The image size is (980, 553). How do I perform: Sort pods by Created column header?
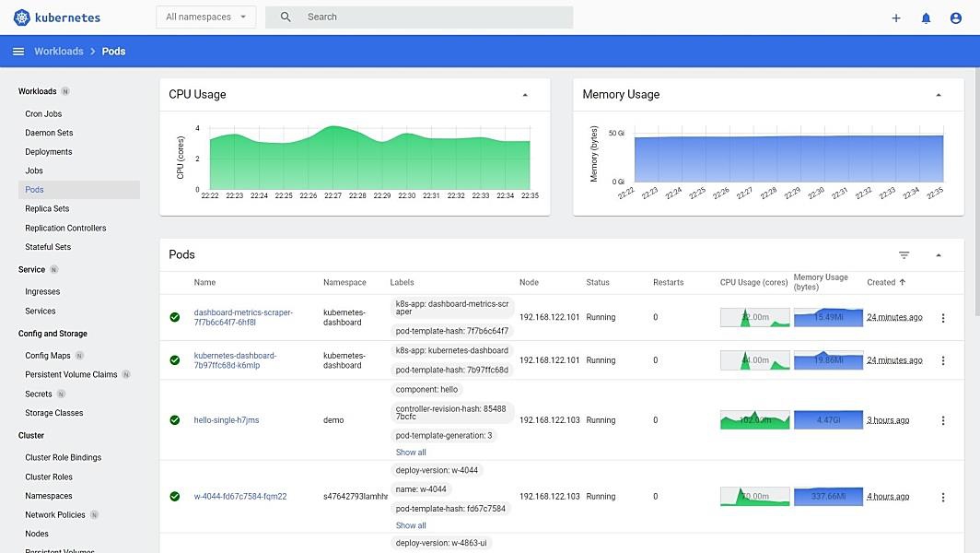click(881, 282)
